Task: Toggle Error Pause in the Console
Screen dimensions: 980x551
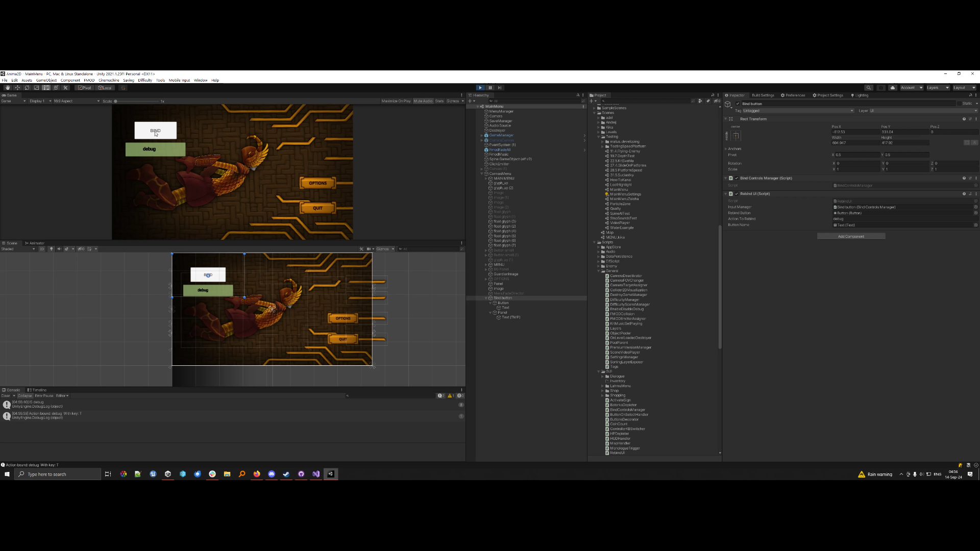Action: tap(44, 396)
